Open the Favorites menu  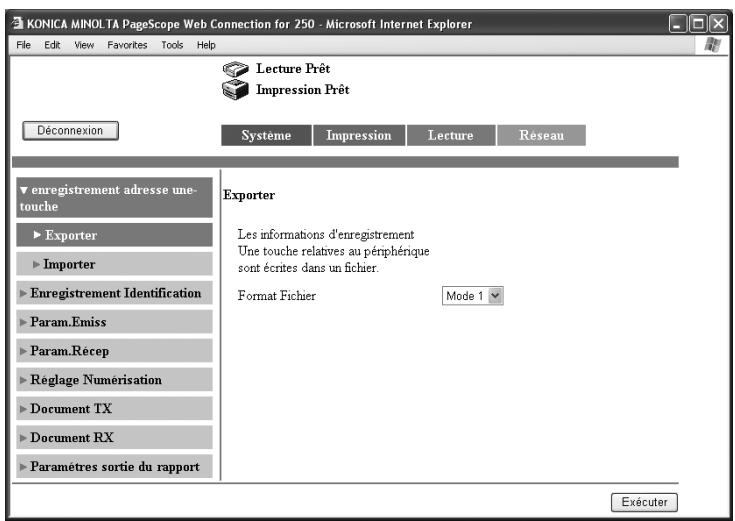(127, 45)
